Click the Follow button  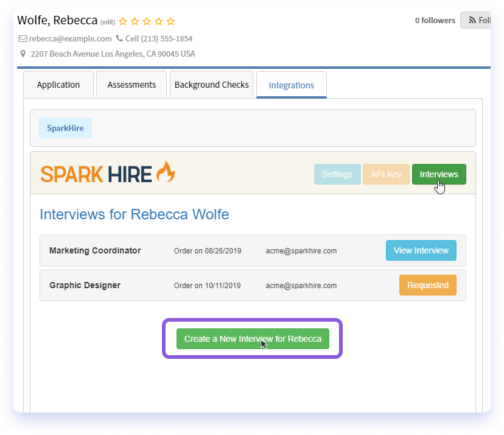[x=476, y=20]
